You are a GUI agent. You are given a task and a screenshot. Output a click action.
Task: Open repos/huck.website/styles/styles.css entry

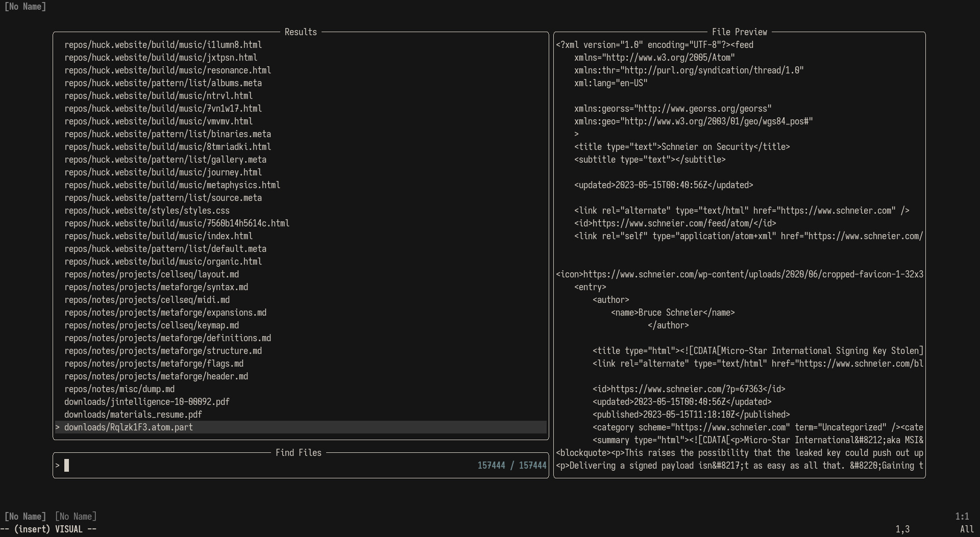301,211
